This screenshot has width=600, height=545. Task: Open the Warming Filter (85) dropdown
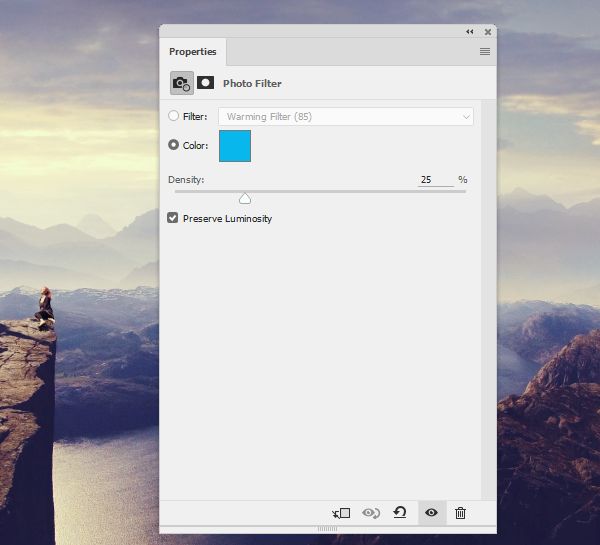[346, 116]
